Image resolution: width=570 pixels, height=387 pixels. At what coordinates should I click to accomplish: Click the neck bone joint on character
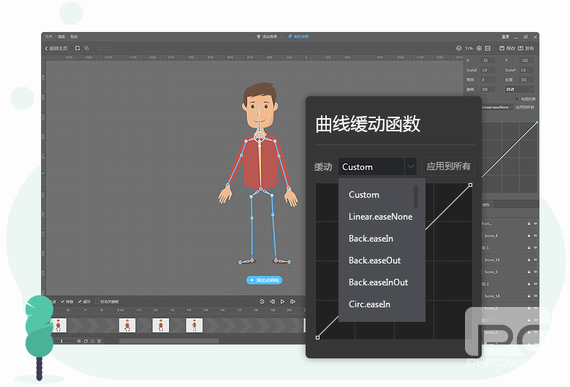point(260,137)
